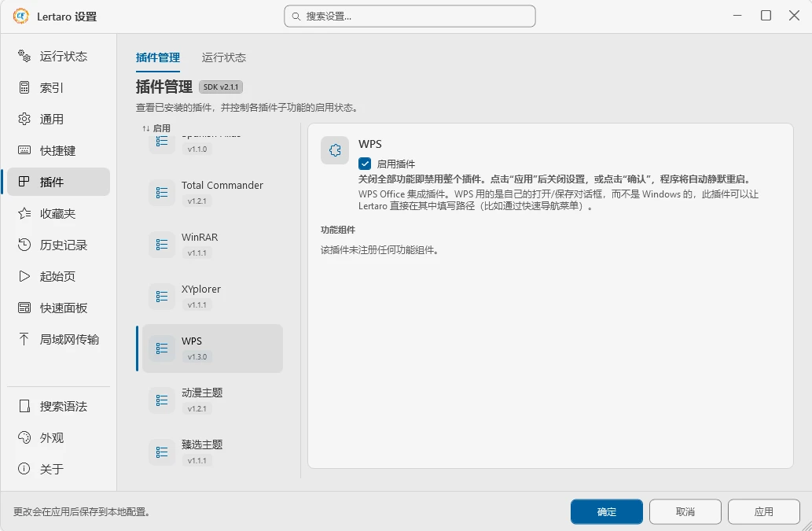Click the 运行状态 sidebar gears icon

24,56
